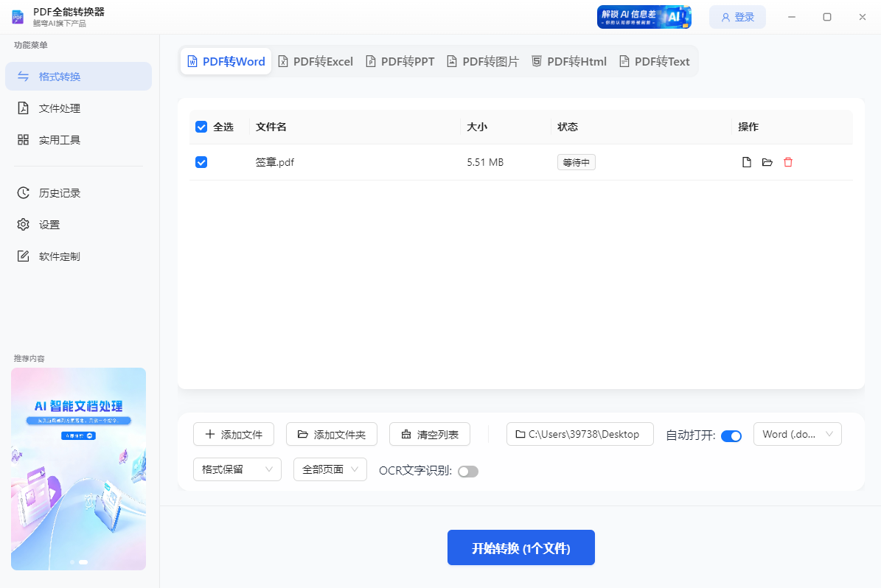Open the containing folder of 签章.pdf
The height and width of the screenshot is (588, 881).
pyautogui.click(x=767, y=161)
